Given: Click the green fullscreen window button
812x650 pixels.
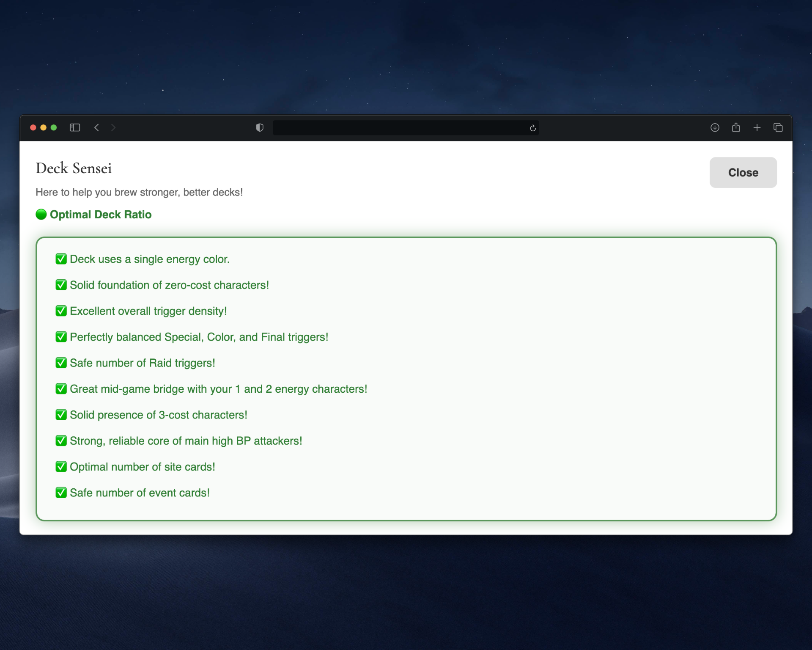Looking at the screenshot, I should point(54,127).
